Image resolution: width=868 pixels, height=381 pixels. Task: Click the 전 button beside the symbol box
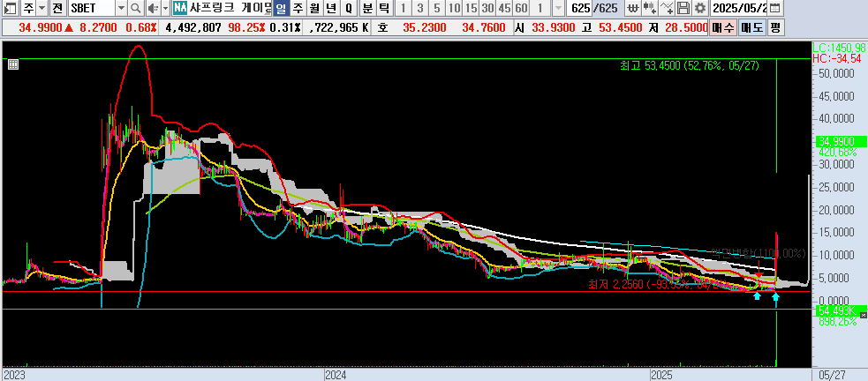[x=57, y=8]
